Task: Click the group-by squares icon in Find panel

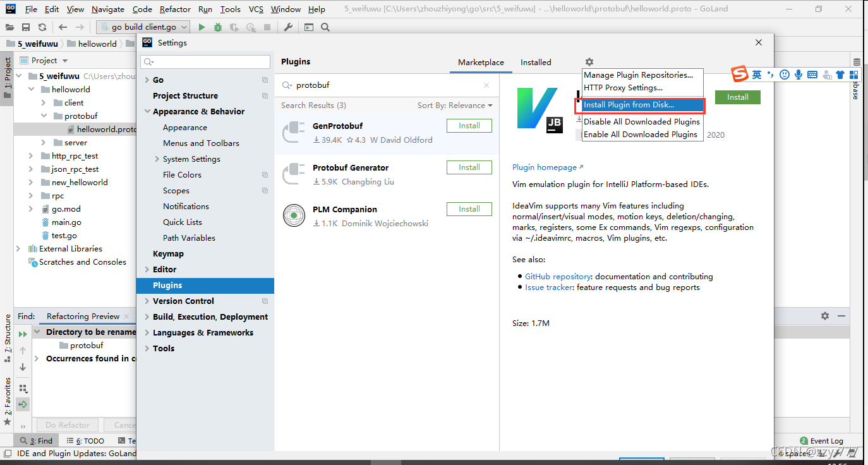Action: 23,389
